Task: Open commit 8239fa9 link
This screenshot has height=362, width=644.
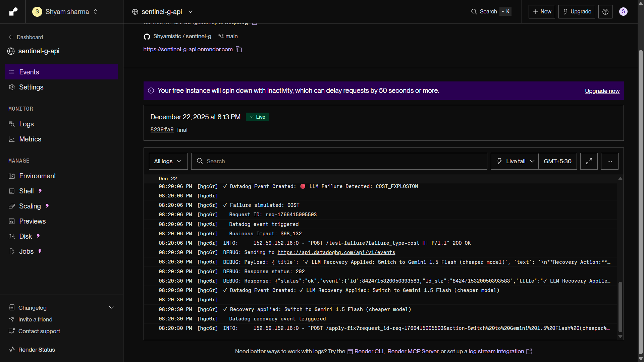Action: [162, 130]
